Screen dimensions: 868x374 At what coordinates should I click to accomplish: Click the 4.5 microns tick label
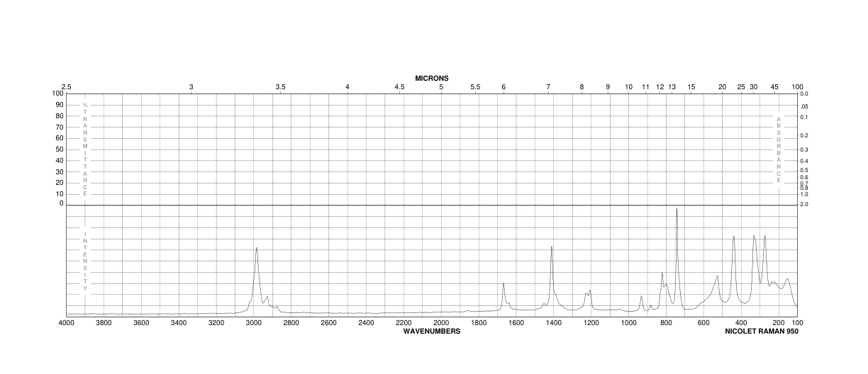click(400, 87)
